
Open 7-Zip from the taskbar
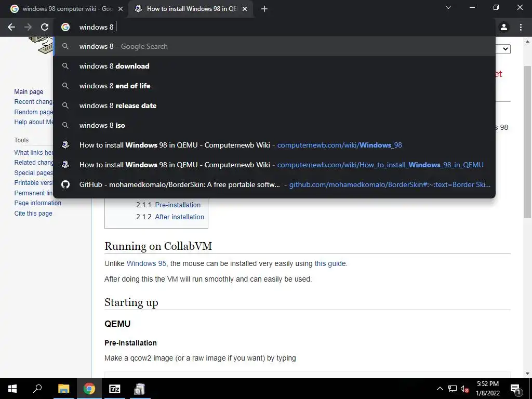(x=115, y=389)
